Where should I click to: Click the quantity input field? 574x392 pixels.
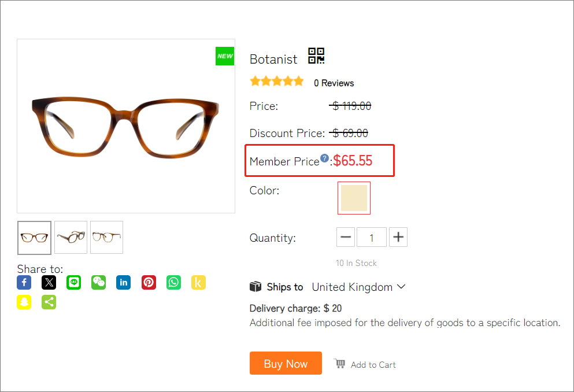372,237
